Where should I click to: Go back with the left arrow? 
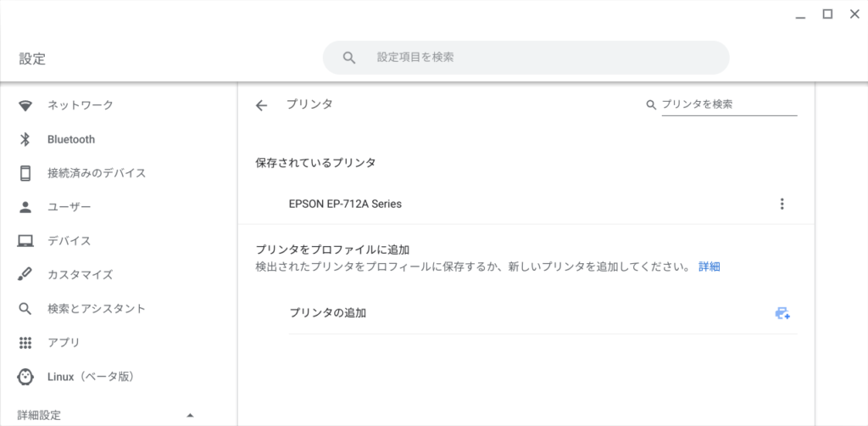pos(261,105)
